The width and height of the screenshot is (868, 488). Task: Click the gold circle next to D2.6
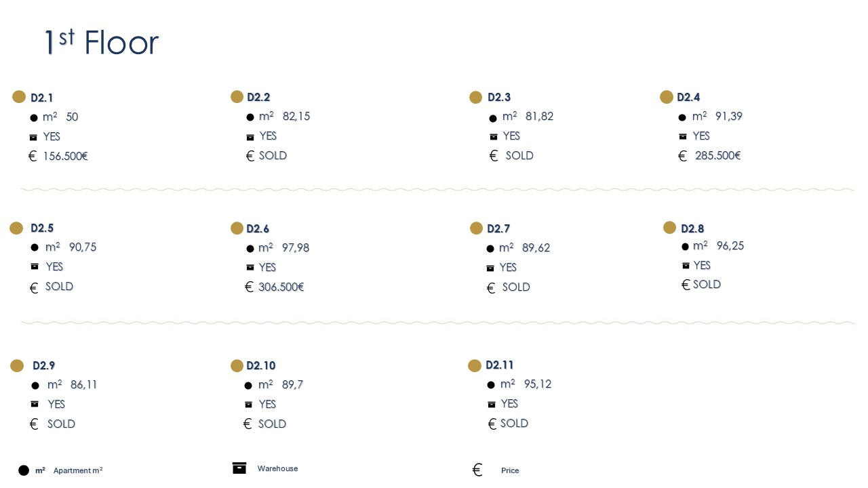pyautogui.click(x=237, y=228)
